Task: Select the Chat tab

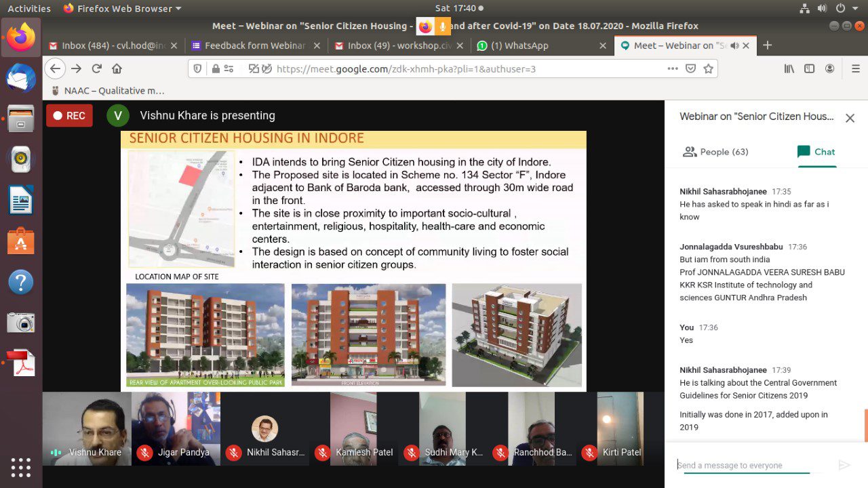Action: 816,152
